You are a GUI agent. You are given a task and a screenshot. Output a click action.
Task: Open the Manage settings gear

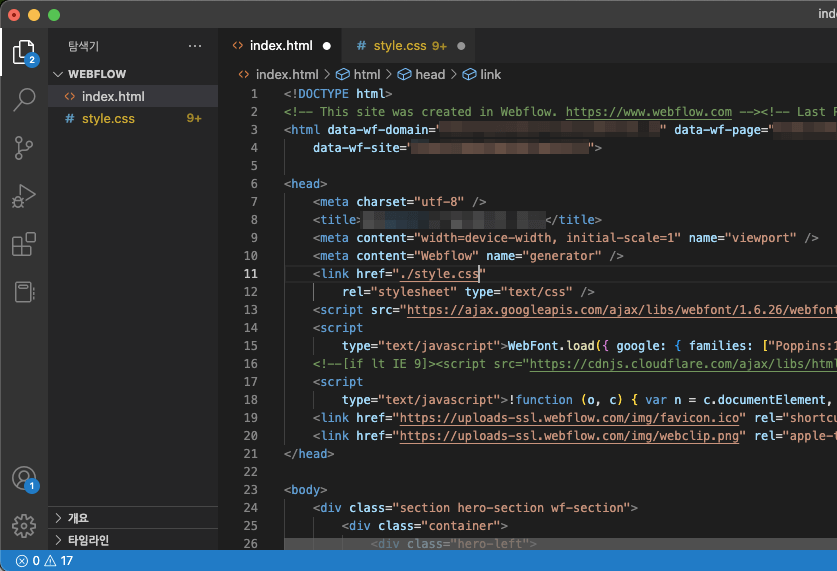[x=24, y=526]
